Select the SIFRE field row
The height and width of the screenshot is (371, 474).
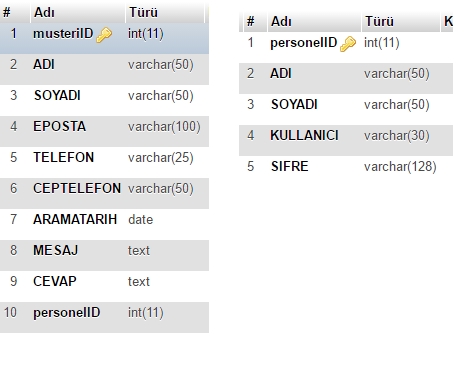click(346, 171)
